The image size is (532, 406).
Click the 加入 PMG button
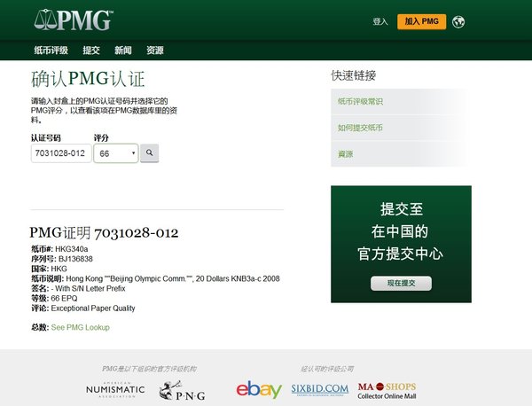[422, 21]
